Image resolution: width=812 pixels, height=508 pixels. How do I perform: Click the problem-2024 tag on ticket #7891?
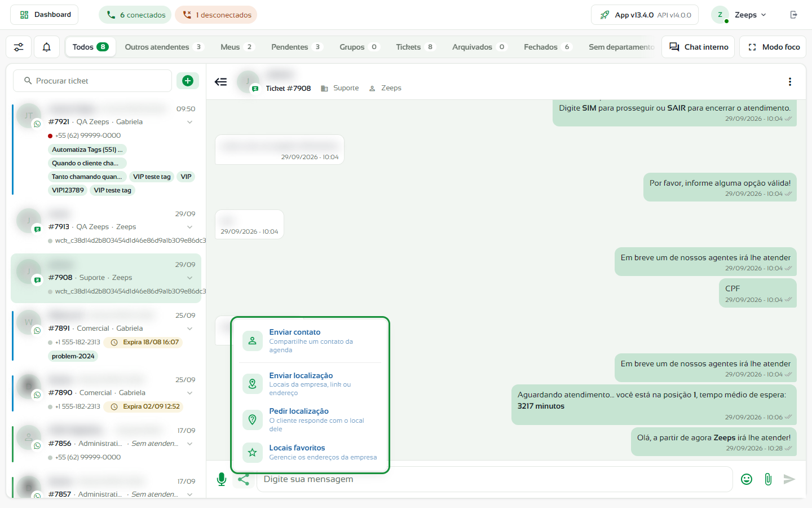[x=73, y=356]
